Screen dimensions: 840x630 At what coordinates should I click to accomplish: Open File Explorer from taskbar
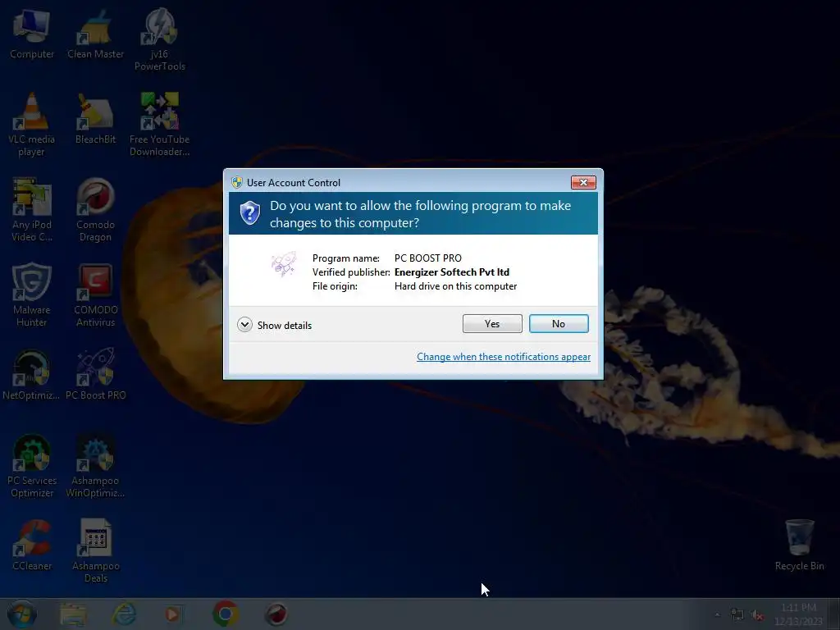tap(73, 614)
